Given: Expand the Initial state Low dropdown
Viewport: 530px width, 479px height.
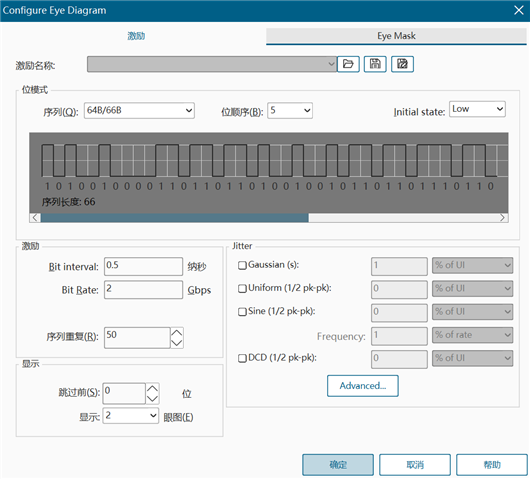Looking at the screenshot, I should [477, 109].
